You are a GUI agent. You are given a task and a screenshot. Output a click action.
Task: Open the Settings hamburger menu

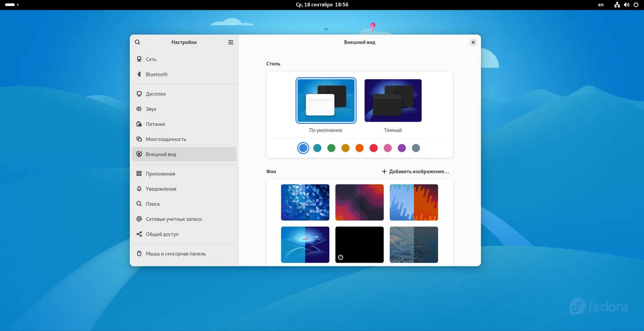click(231, 43)
